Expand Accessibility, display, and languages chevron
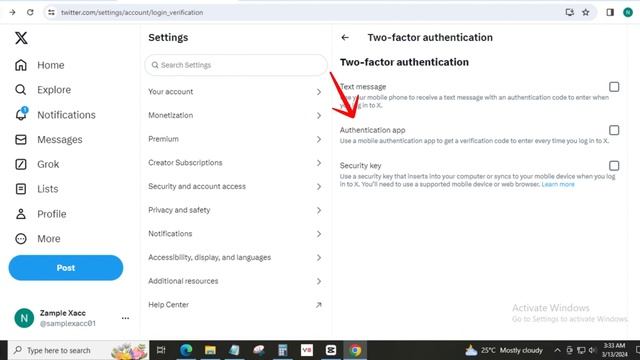Image resolution: width=640 pixels, height=360 pixels. click(319, 258)
